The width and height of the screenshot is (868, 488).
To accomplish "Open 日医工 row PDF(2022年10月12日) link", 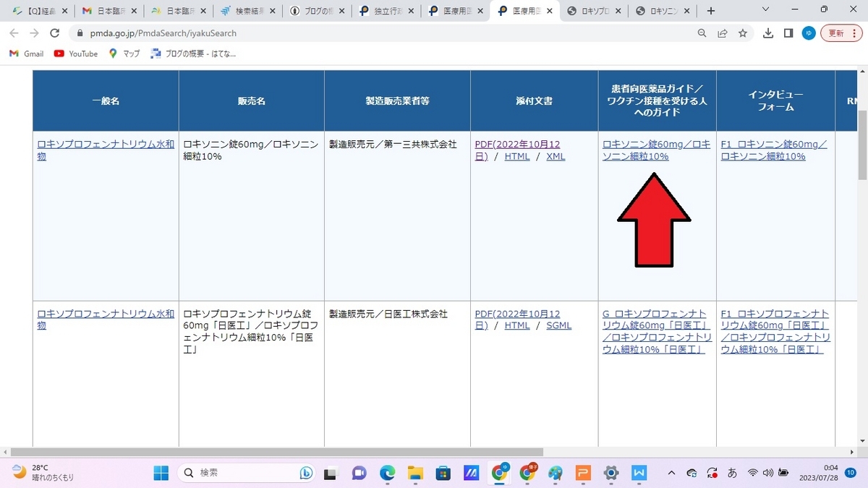I will [517, 320].
